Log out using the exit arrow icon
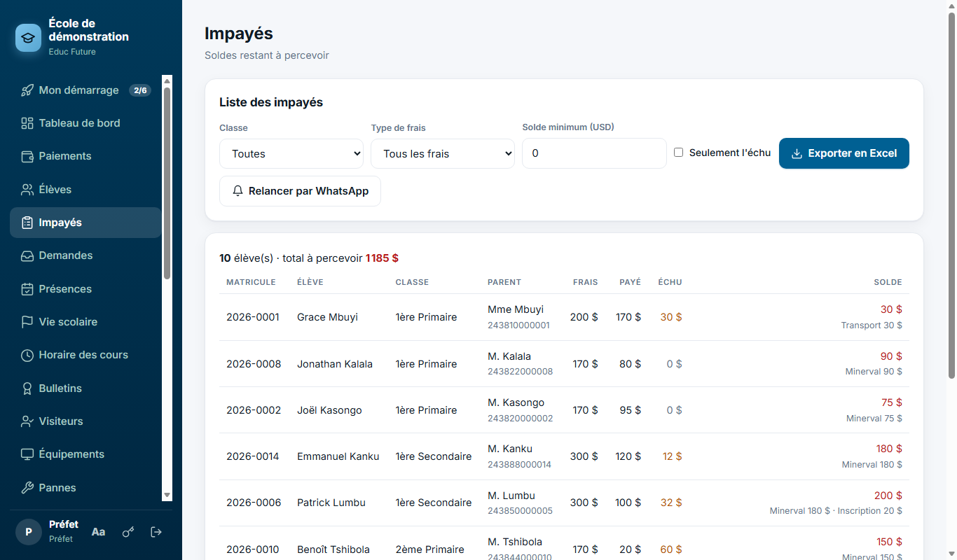The height and width of the screenshot is (560, 957). coord(157,532)
